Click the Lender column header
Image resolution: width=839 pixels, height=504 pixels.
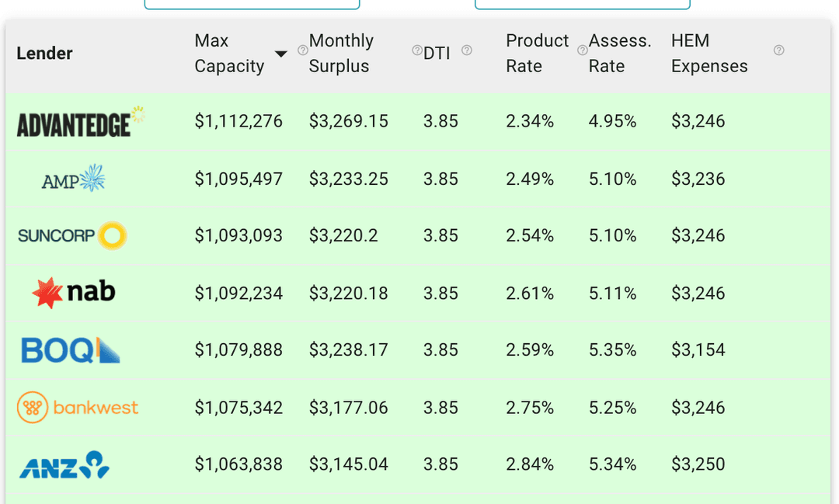coord(44,53)
